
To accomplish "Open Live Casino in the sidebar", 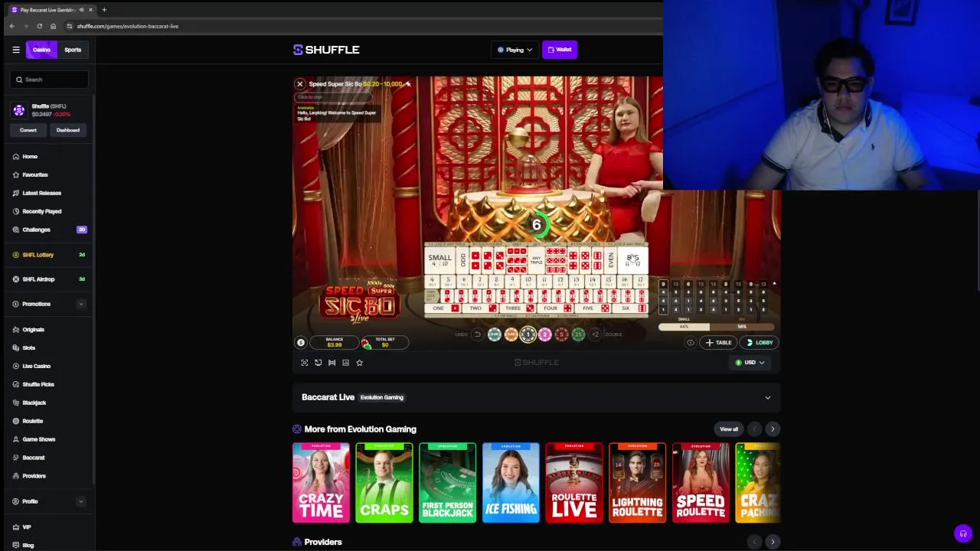I will [x=36, y=366].
